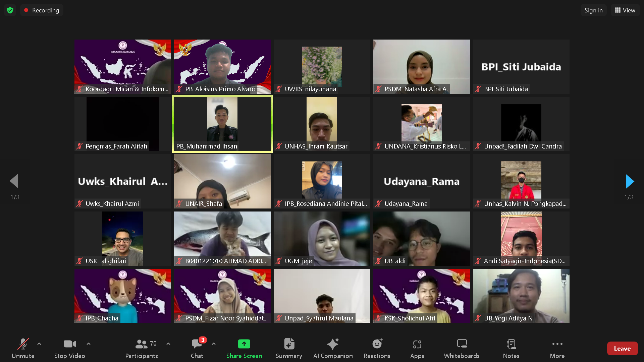Unmute the microphone

[23, 344]
